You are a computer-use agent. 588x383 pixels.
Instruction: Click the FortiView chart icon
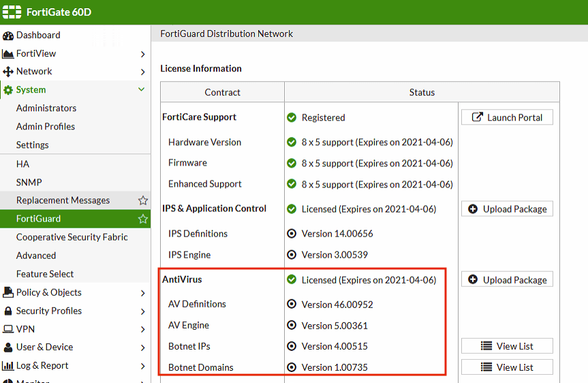8,54
